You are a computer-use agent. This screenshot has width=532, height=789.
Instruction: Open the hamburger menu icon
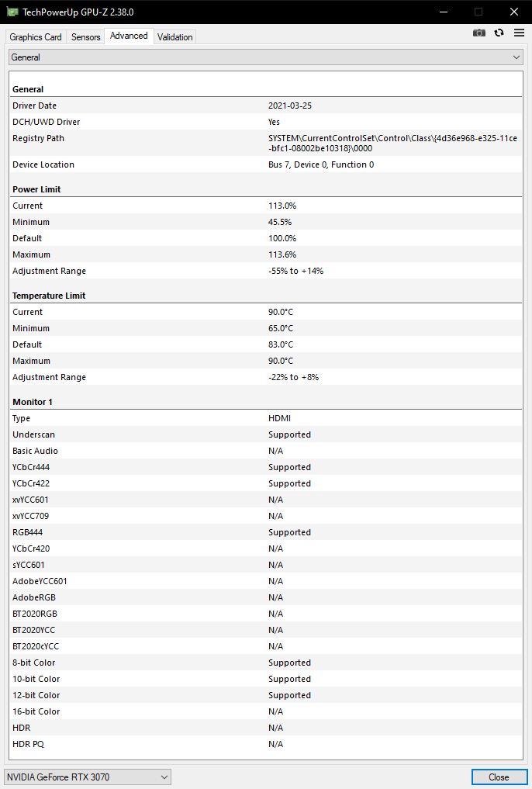pos(519,33)
